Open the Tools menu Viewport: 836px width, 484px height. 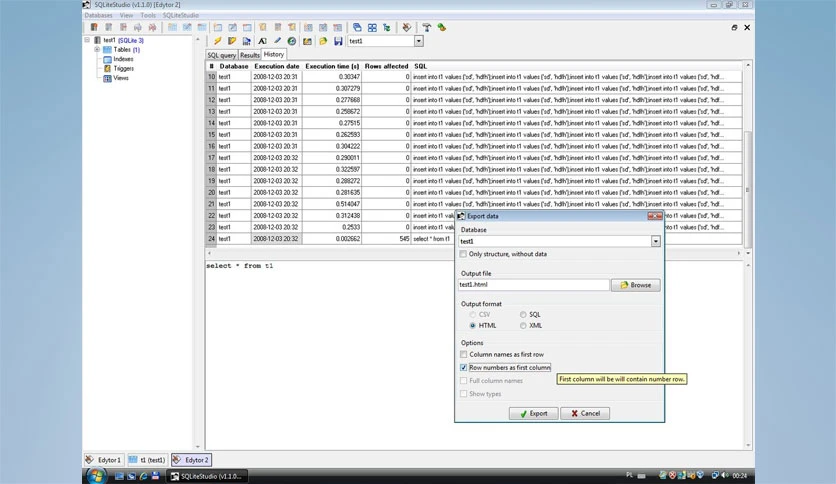[148, 15]
